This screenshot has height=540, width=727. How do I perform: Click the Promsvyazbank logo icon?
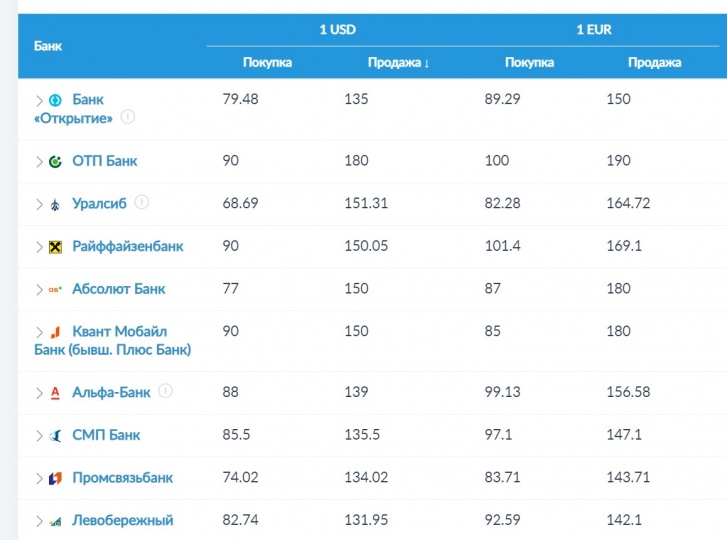point(56,478)
